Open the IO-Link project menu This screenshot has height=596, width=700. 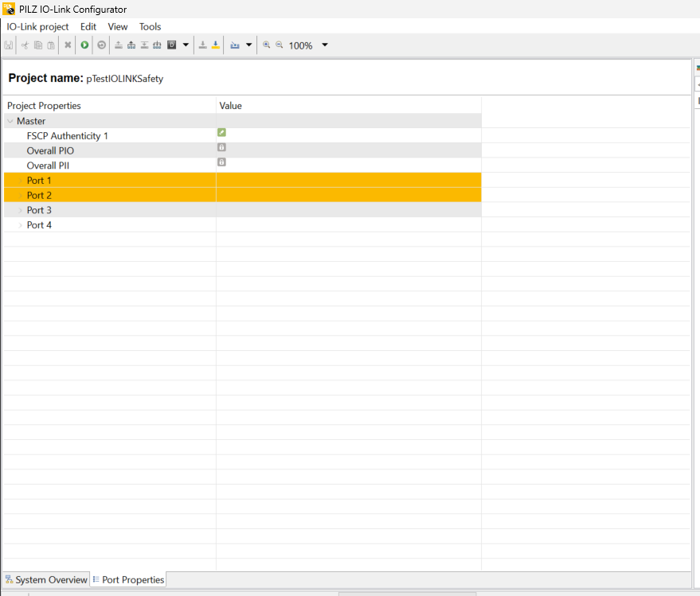click(37, 27)
